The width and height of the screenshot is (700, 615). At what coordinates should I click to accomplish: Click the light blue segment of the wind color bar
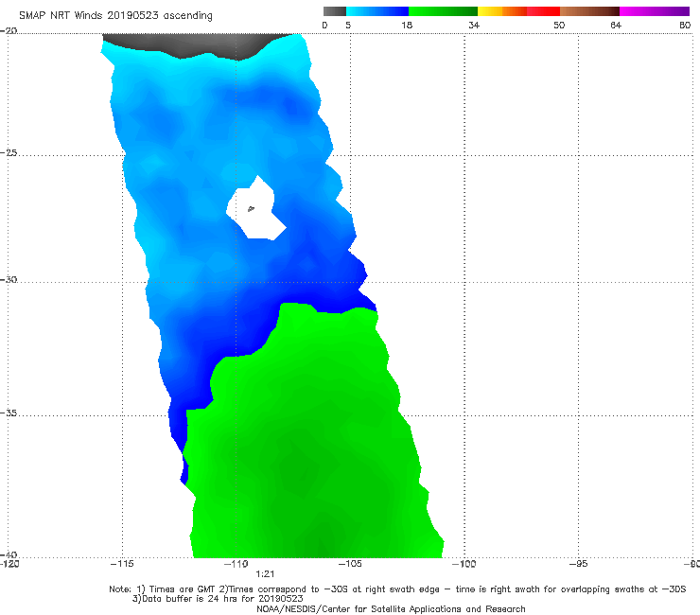point(377,11)
